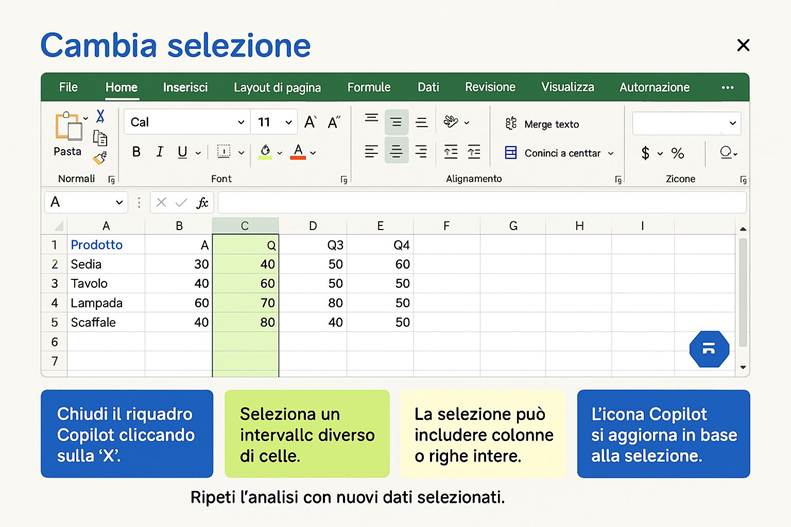The image size is (791, 527).
Task: Open the font size 11 dropdown
Action: (x=289, y=123)
